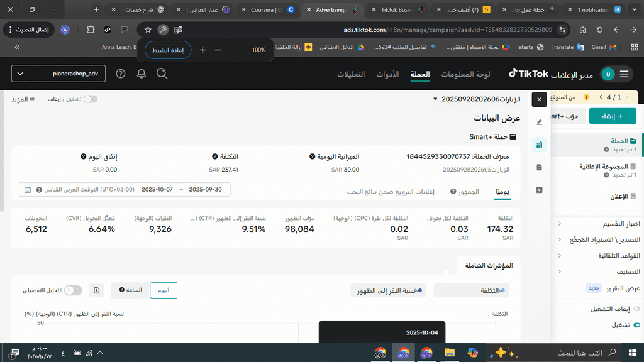Go to التحليلات nav tab

pyautogui.click(x=351, y=74)
